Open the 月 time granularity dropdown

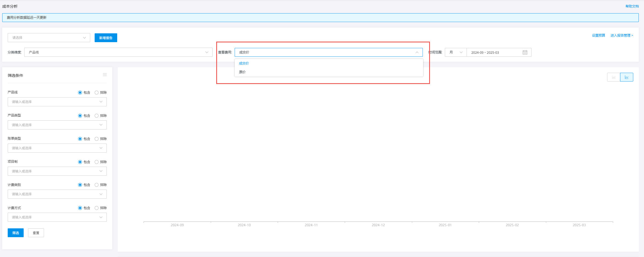[456, 52]
